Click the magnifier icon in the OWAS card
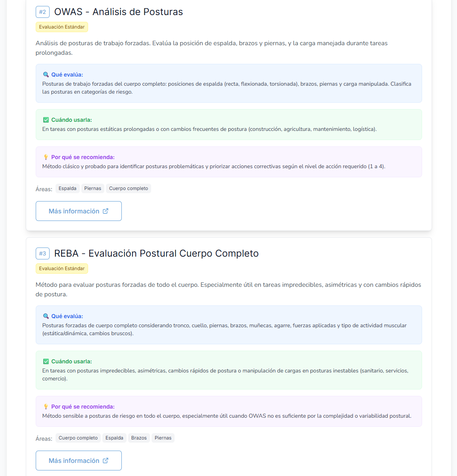The height and width of the screenshot is (476, 457). pos(46,75)
